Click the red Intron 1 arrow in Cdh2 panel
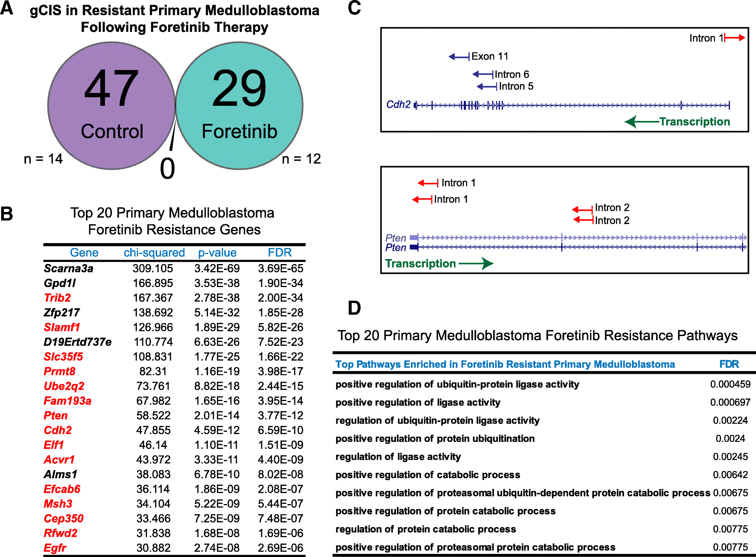 point(735,38)
